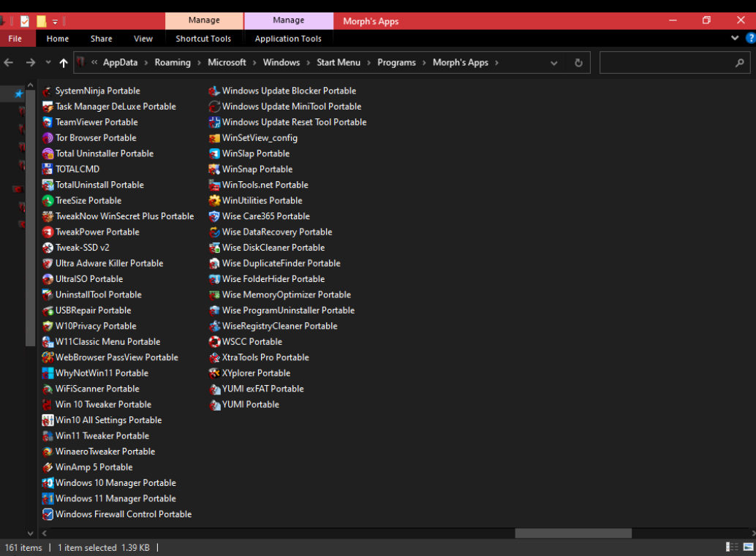756x556 pixels.
Task: Click the horizontal scrollbar thumb
Action: (x=573, y=533)
